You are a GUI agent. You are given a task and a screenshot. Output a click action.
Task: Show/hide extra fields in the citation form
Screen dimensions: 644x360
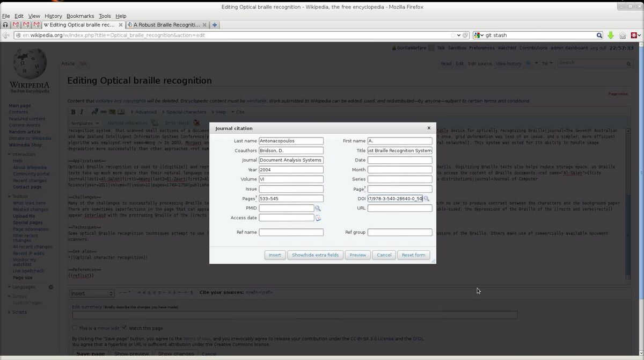tap(315, 255)
